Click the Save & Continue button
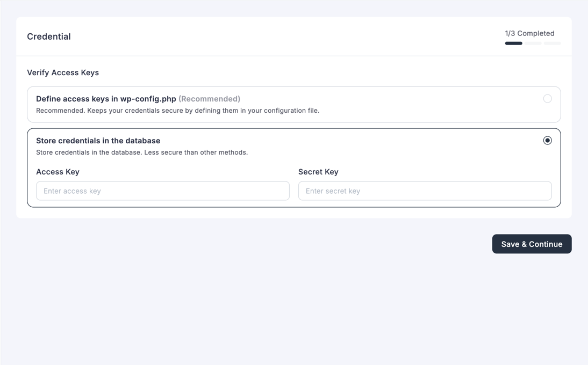Image resolution: width=588 pixels, height=365 pixels. click(x=532, y=244)
